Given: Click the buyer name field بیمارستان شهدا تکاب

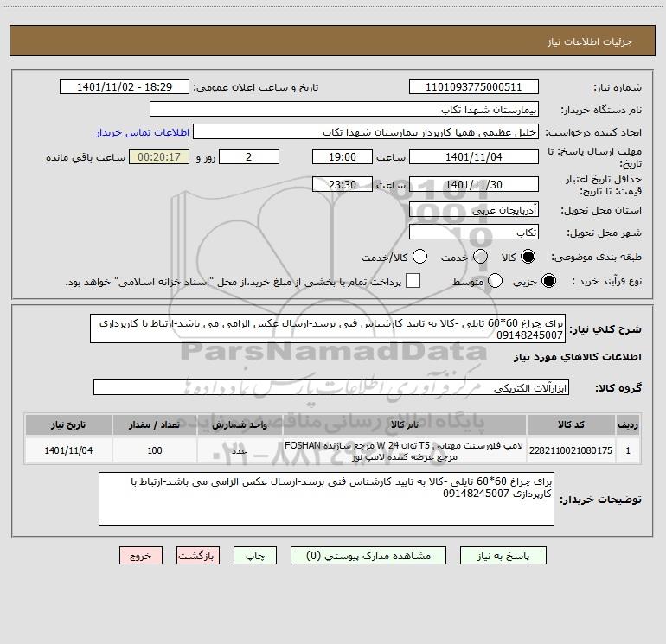Looking at the screenshot, I should tap(344, 110).
